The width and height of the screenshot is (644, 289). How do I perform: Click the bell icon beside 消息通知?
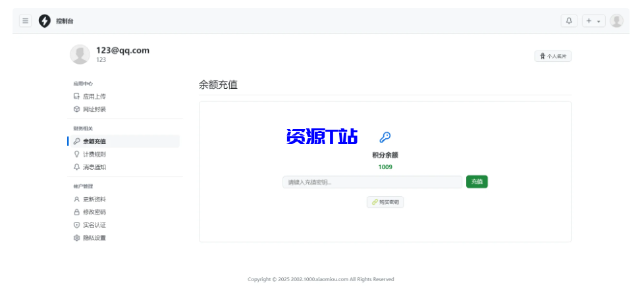click(x=76, y=167)
